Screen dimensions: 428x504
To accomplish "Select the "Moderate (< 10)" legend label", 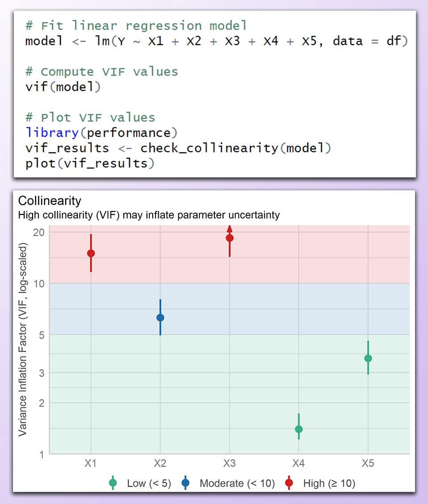I will tap(237, 483).
